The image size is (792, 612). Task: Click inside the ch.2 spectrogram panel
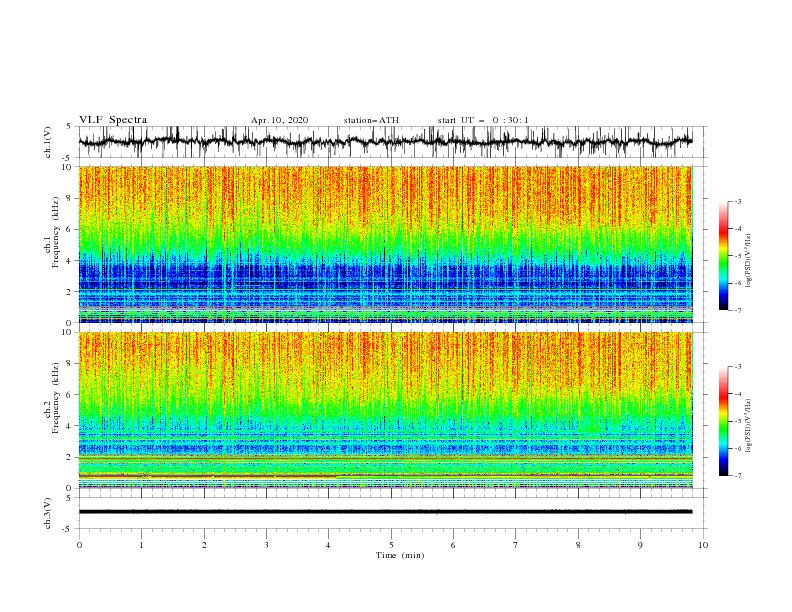(x=385, y=410)
